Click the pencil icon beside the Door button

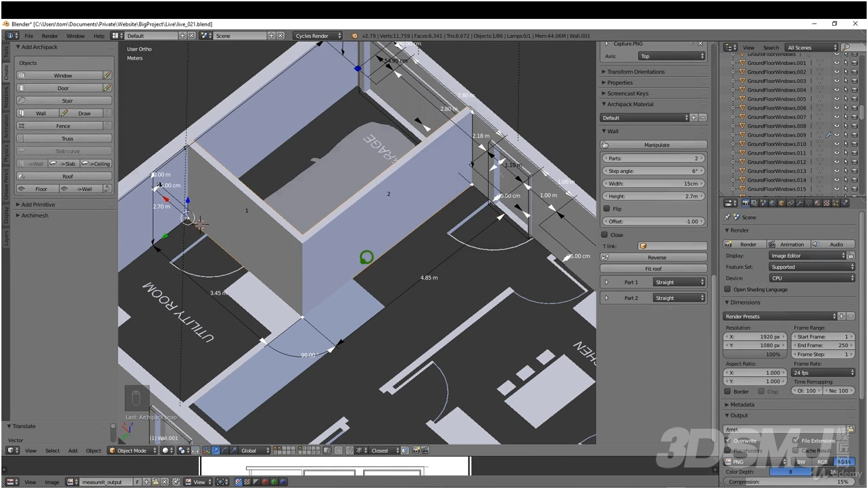click(x=107, y=88)
